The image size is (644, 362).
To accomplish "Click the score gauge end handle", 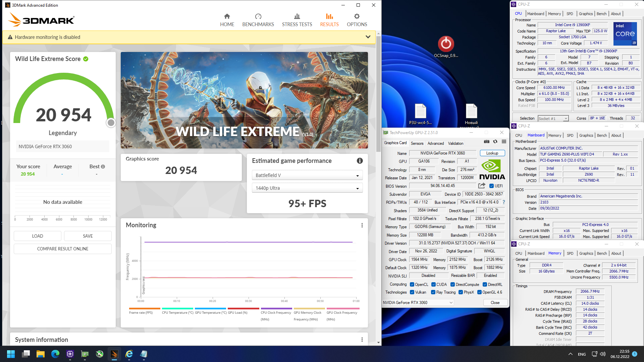I will [x=111, y=123].
